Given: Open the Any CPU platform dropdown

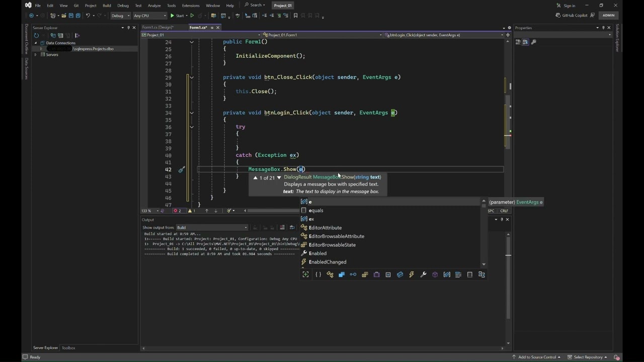Looking at the screenshot, I should pyautogui.click(x=149, y=16).
